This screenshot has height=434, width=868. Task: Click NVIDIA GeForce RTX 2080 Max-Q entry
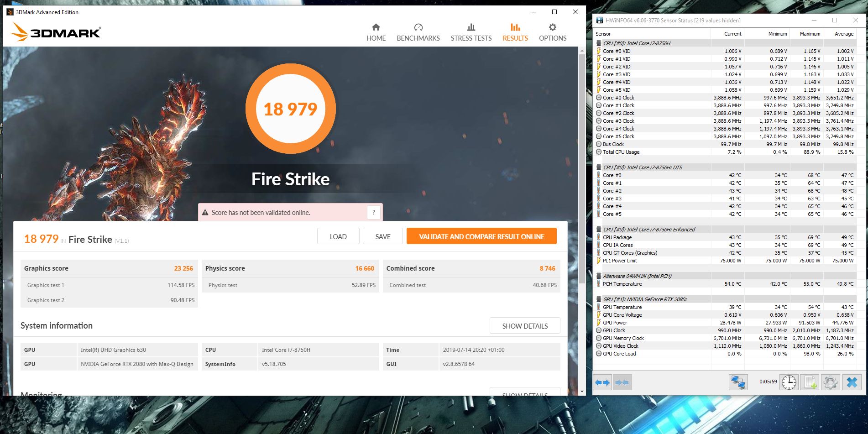click(137, 364)
